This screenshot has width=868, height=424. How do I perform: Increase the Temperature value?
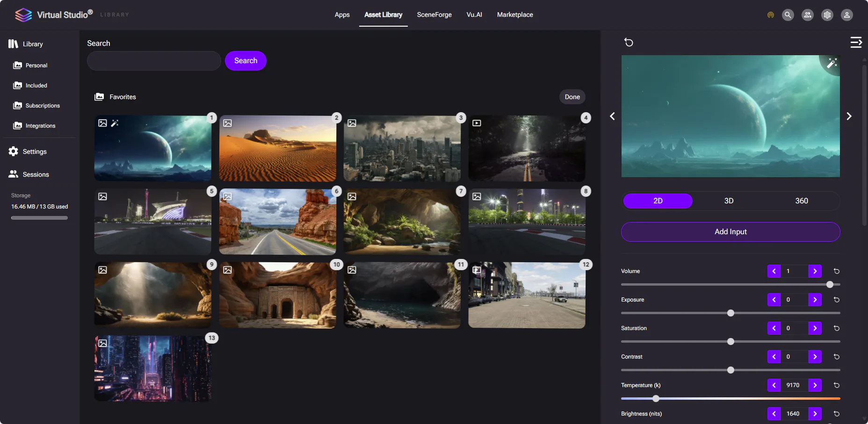[815, 385]
